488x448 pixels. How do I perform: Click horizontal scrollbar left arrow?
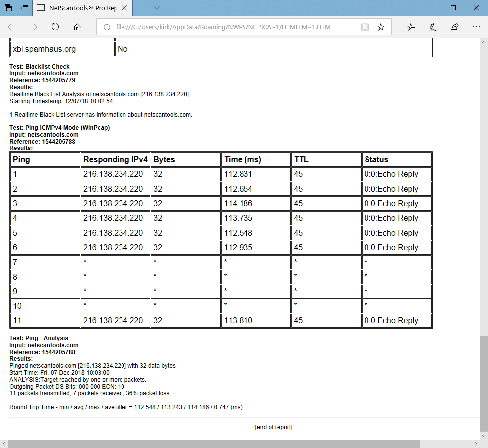[x=4, y=444]
